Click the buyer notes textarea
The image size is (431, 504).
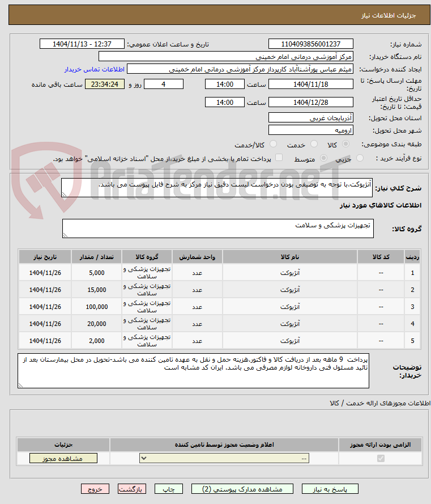[193, 371]
